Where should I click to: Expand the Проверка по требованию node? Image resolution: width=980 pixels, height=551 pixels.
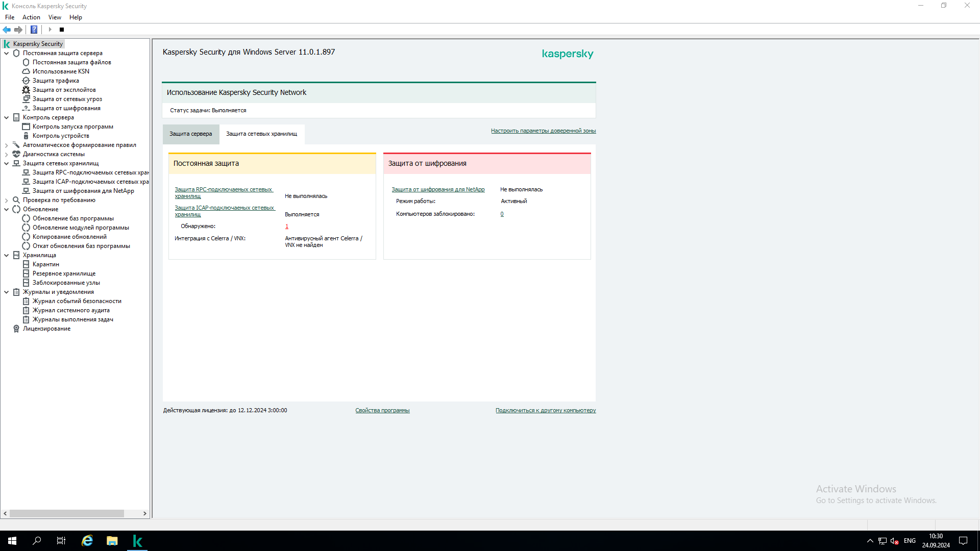click(7, 200)
